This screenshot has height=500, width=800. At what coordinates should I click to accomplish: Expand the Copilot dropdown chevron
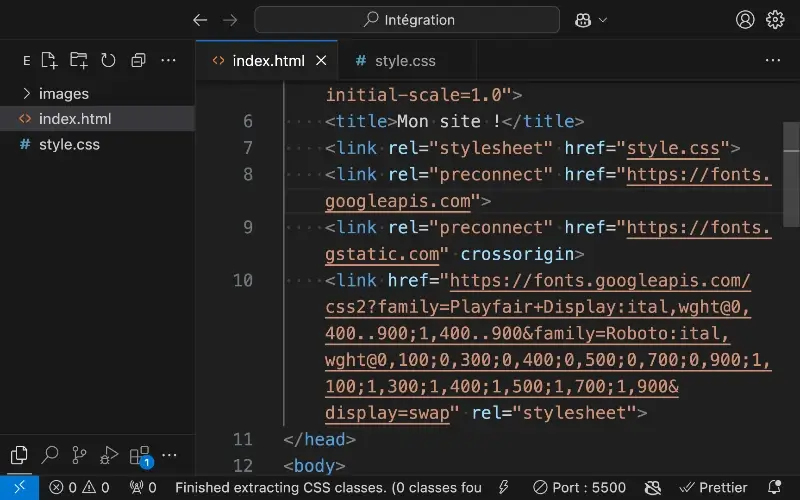603,20
